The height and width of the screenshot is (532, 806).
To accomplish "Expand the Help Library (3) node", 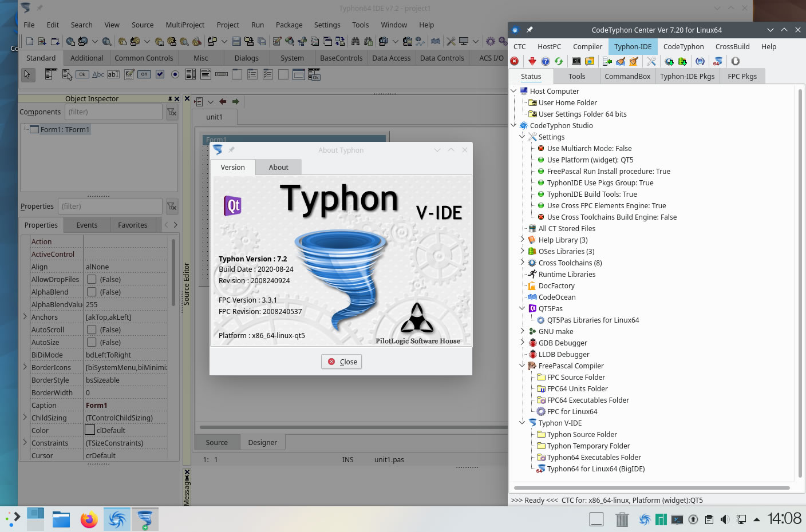I will (x=522, y=239).
